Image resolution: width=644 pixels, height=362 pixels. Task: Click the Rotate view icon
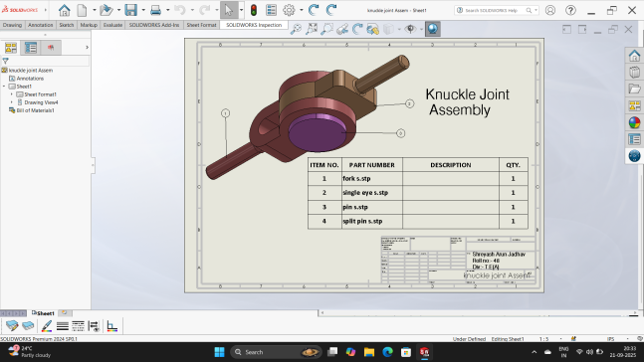(x=357, y=29)
